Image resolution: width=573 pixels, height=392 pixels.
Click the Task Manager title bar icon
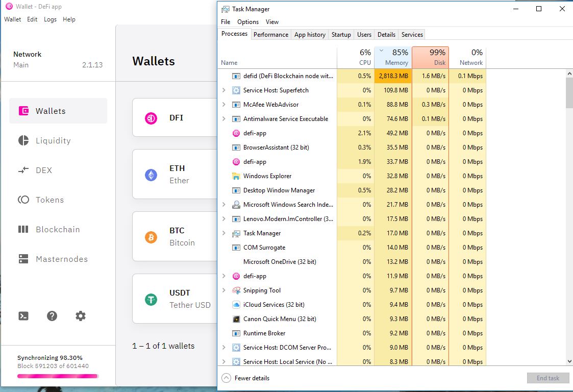pyautogui.click(x=226, y=9)
